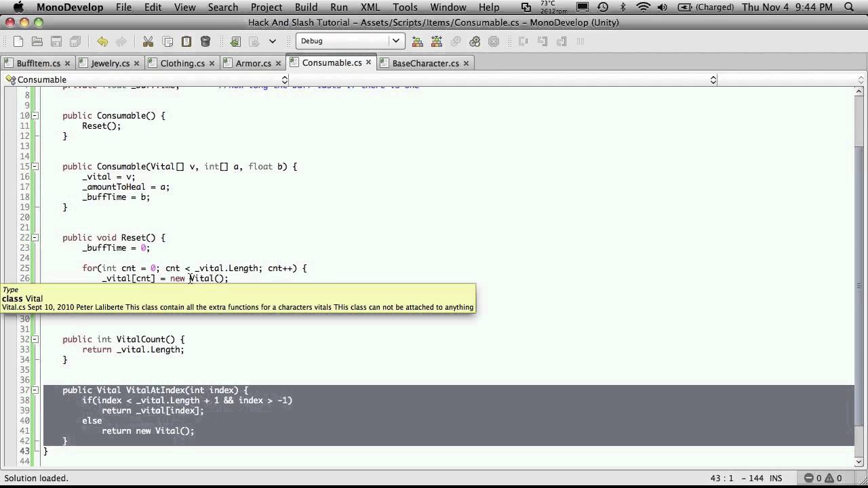Click the Rebuild solution bricks icon
This screenshot has height=488, width=868.
click(x=436, y=41)
